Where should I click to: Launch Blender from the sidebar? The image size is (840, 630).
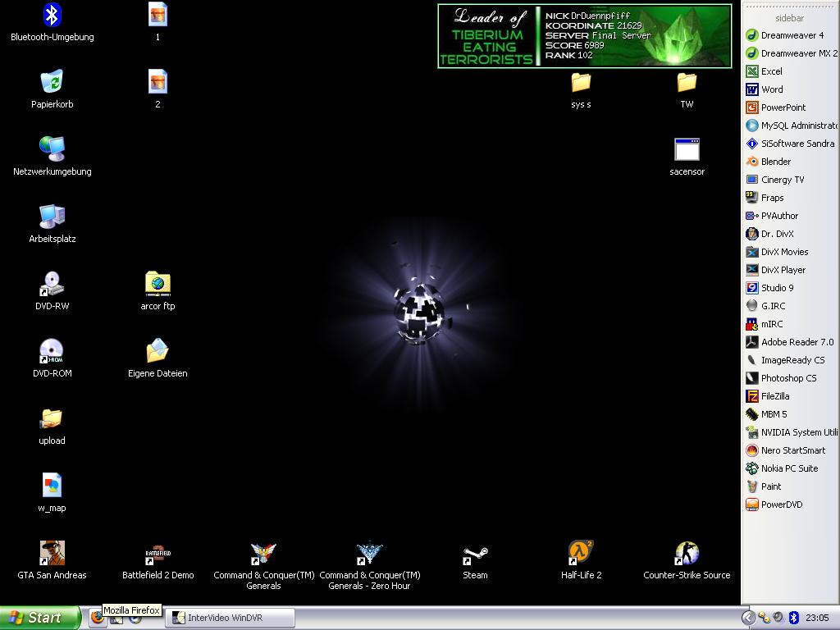coord(768,162)
